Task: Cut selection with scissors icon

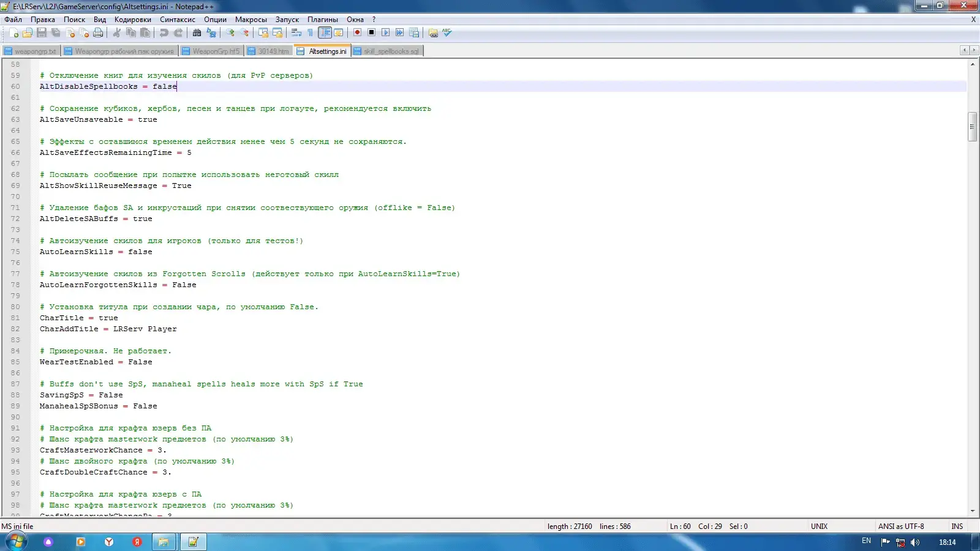Action: tap(116, 33)
